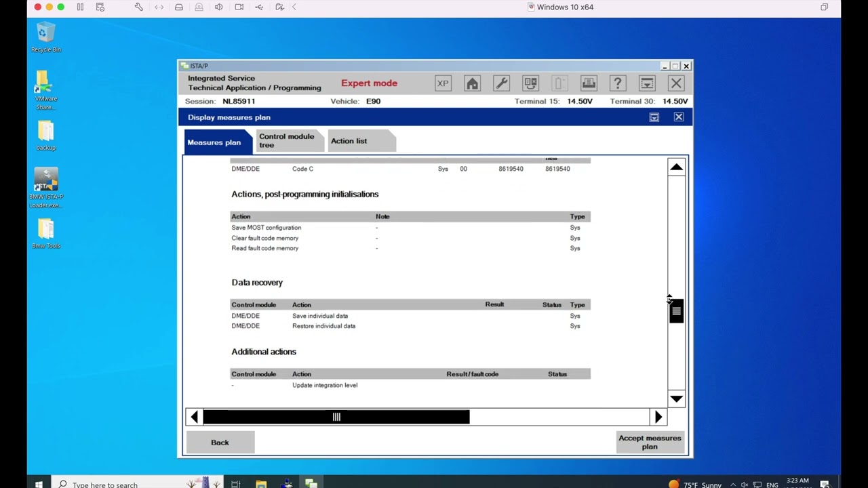The image size is (868, 488).
Task: Close the Display measures plan panel
Action: coord(678,117)
